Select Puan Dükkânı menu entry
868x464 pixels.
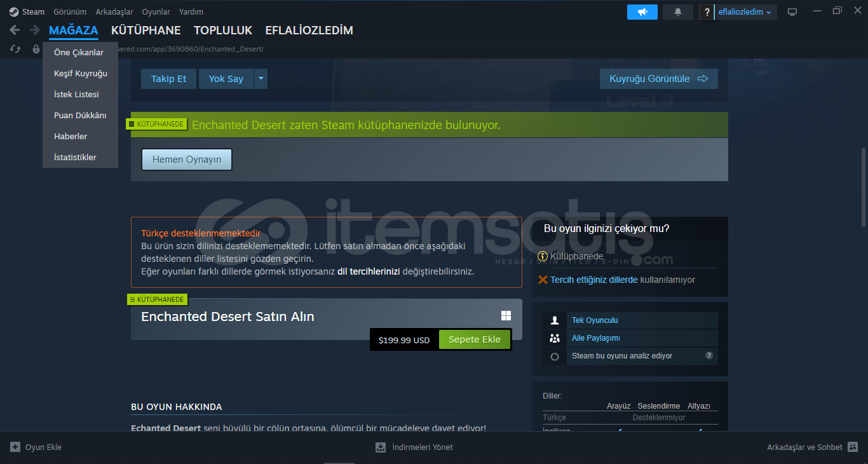(x=80, y=116)
